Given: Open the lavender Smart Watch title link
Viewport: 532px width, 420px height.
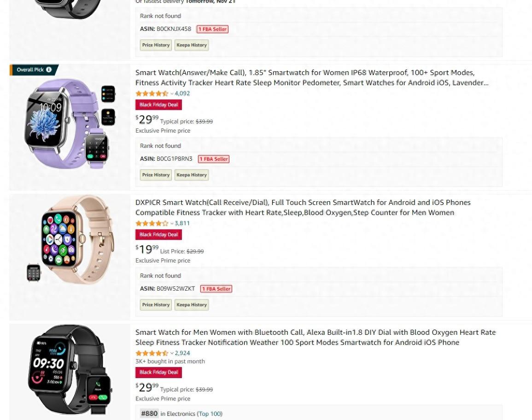Looking at the screenshot, I should (x=312, y=78).
